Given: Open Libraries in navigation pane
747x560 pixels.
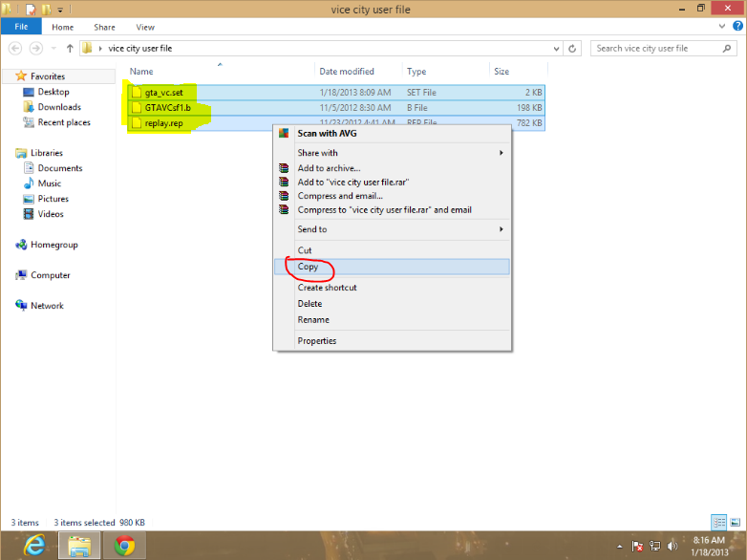Looking at the screenshot, I should [46, 153].
